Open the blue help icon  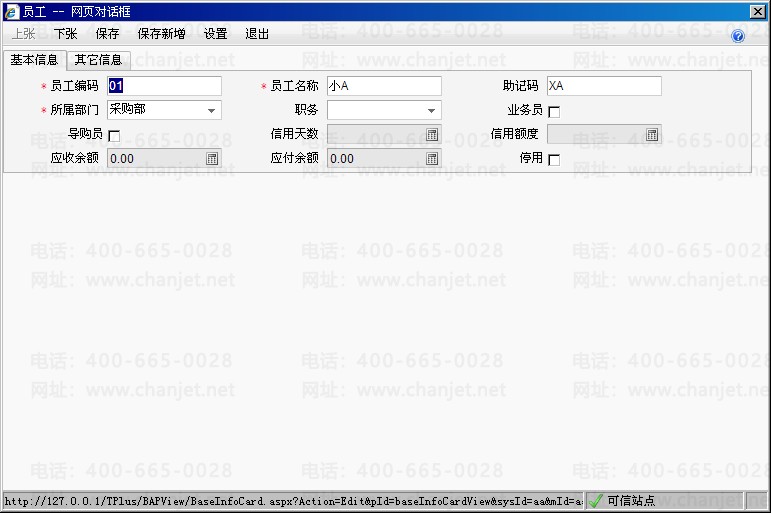pyautogui.click(x=738, y=35)
